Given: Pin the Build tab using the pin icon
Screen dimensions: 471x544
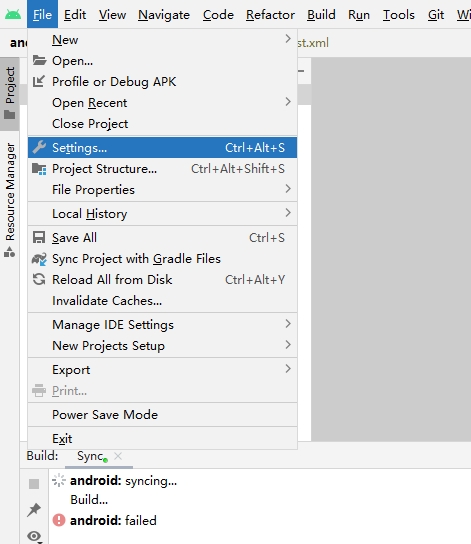Looking at the screenshot, I should click(34, 510).
